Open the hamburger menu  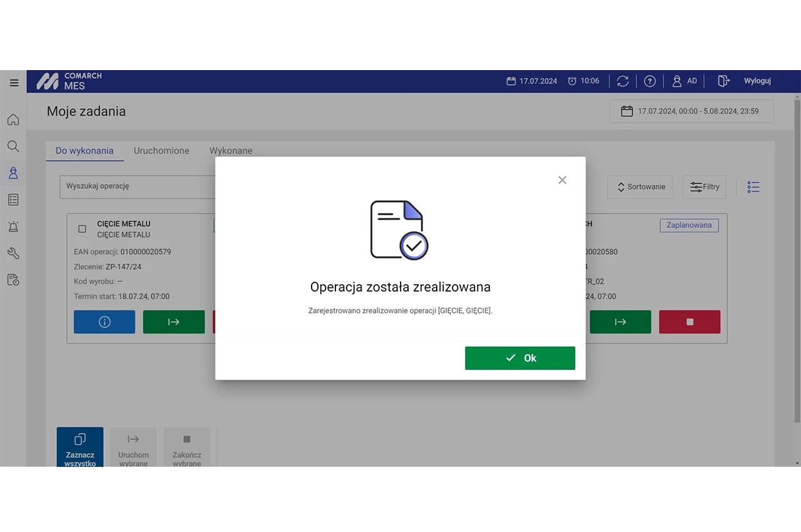[14, 83]
